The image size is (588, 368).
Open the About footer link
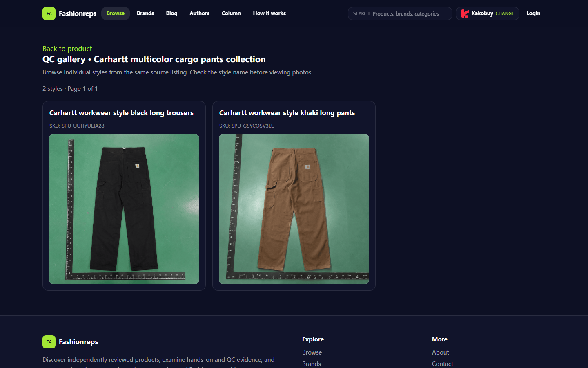coord(440,352)
